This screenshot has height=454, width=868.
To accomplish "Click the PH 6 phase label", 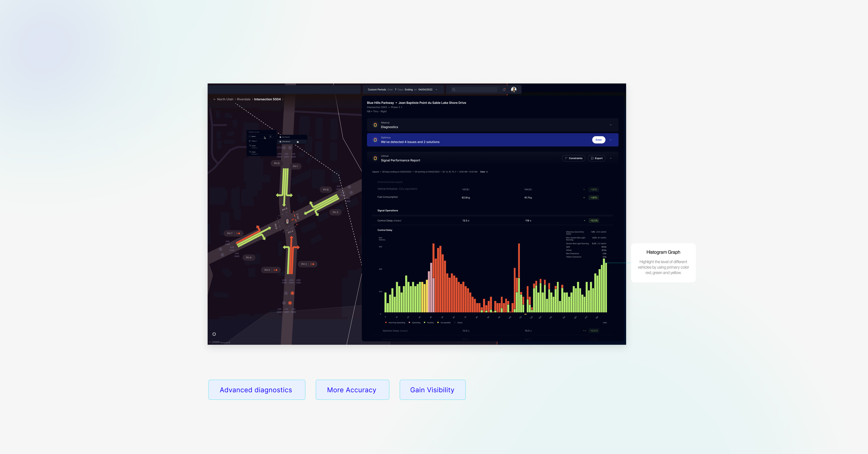I will pos(277,163).
